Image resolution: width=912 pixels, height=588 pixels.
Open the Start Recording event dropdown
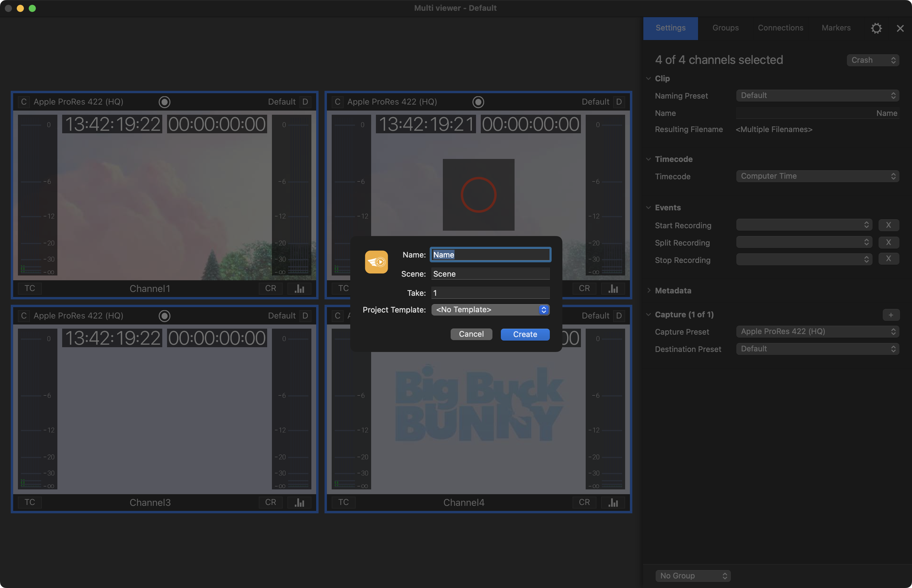tap(804, 225)
